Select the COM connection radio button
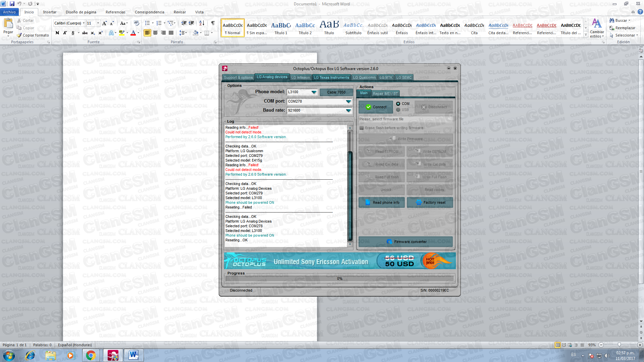Image resolution: width=644 pixels, height=362 pixels. (x=398, y=104)
